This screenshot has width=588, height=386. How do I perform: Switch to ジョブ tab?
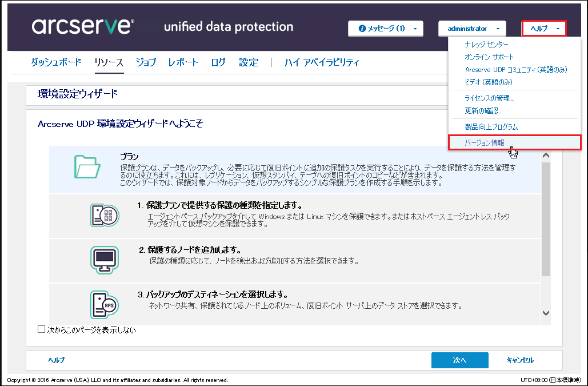click(x=146, y=62)
